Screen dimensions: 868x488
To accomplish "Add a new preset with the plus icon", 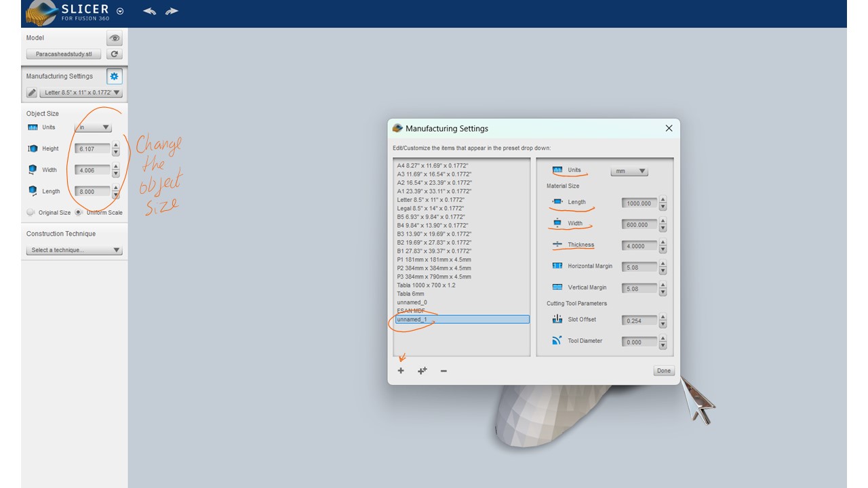I will click(401, 371).
